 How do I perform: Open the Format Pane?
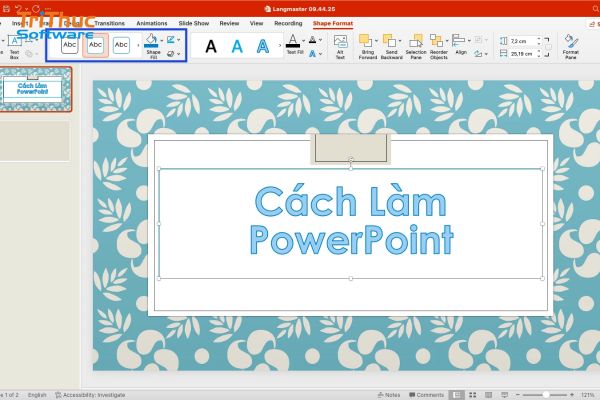571,47
